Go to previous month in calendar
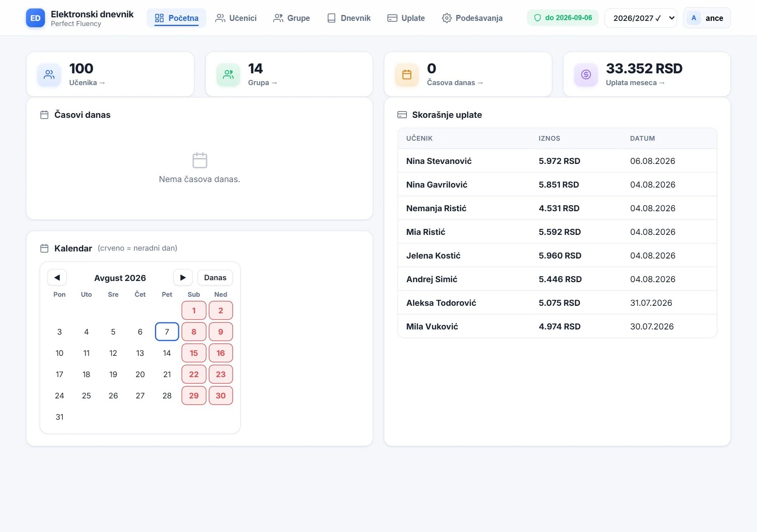 point(57,277)
